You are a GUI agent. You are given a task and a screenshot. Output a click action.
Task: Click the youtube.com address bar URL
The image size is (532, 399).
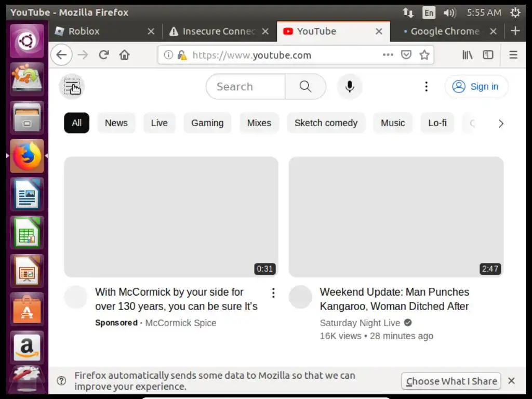[x=252, y=55]
